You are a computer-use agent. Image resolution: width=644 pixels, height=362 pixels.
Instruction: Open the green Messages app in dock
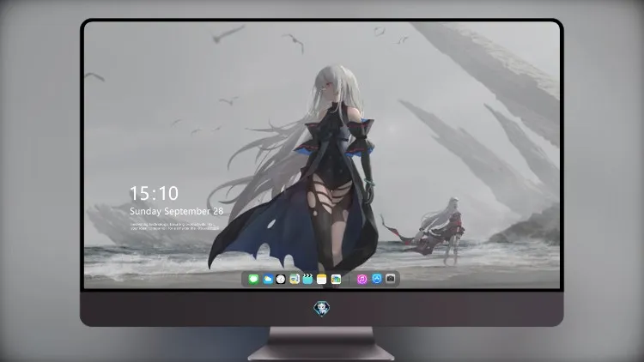(253, 280)
